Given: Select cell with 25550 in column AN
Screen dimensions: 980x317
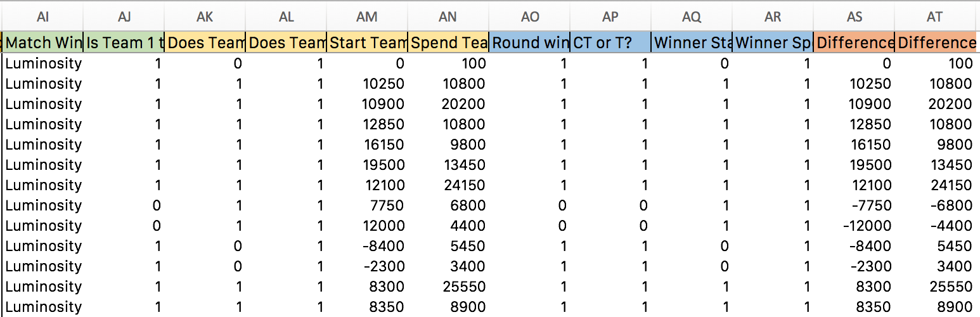Looking at the screenshot, I should tap(448, 287).
